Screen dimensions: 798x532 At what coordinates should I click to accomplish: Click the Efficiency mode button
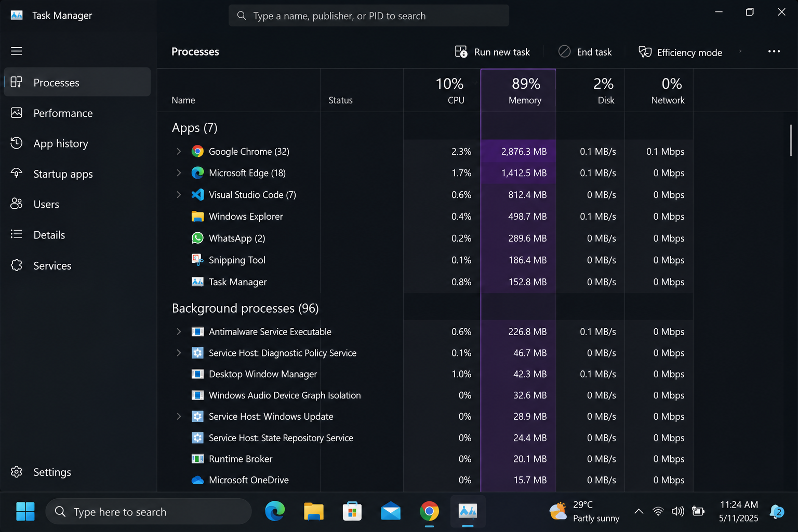click(x=680, y=52)
